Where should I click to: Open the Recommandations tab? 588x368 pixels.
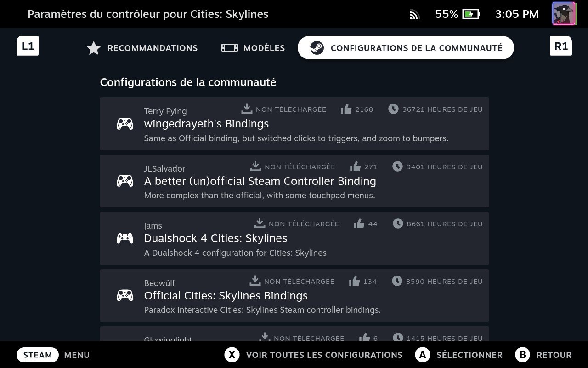tap(142, 48)
